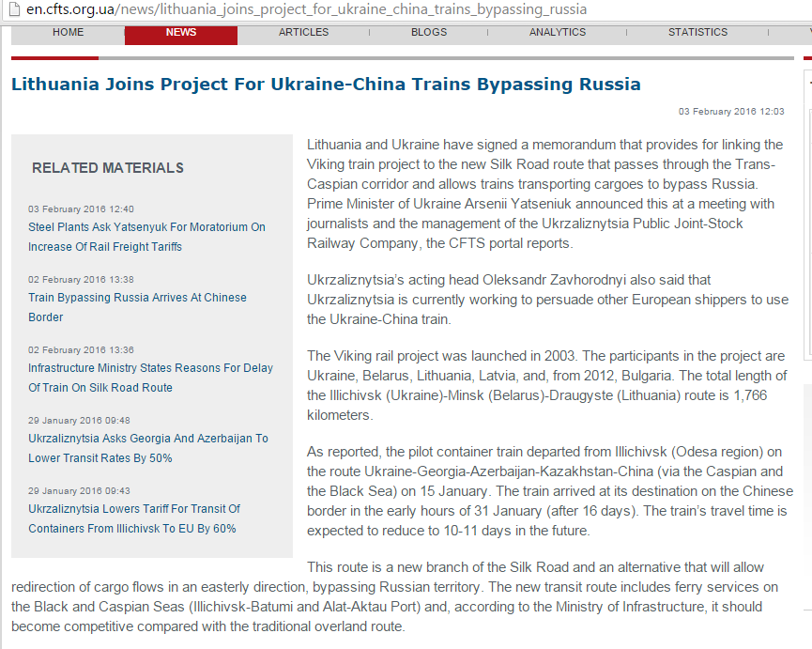Open the ARTICLES section
Viewport: 812px width, 649px height.
[x=303, y=32]
